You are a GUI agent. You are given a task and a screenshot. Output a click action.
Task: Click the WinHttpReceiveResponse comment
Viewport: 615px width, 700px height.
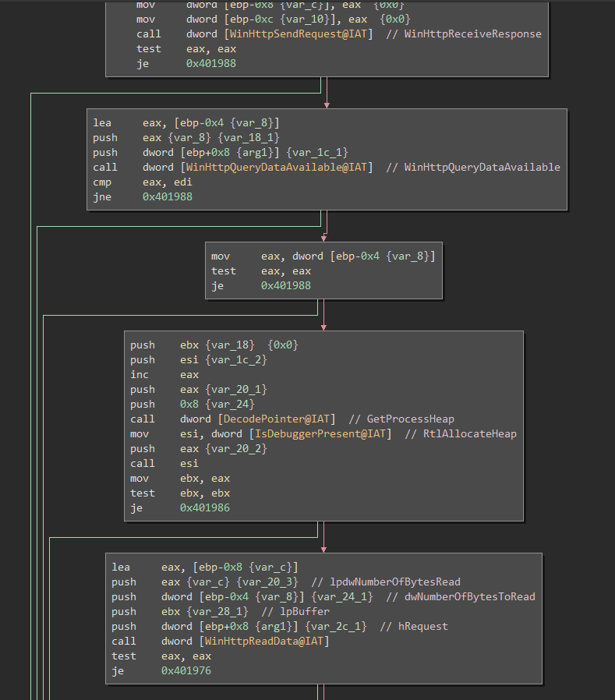tap(464, 34)
